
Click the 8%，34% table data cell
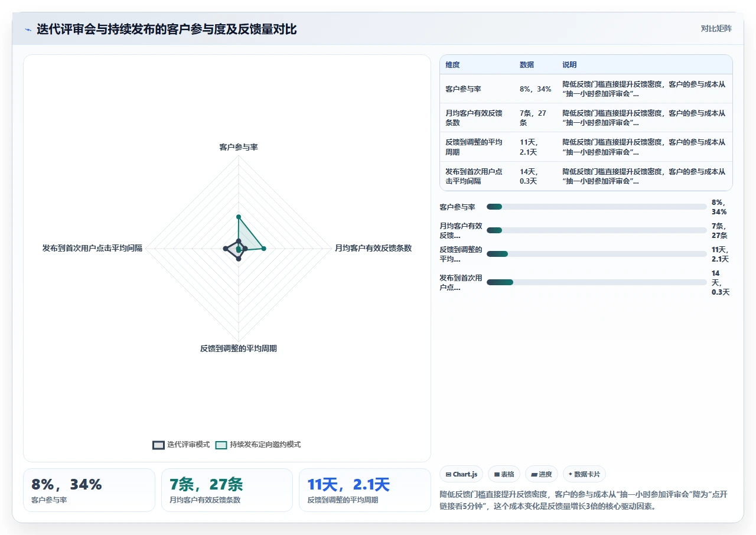click(535, 89)
